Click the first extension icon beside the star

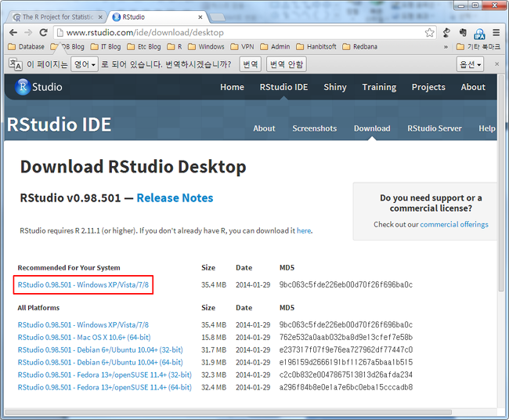(x=446, y=32)
